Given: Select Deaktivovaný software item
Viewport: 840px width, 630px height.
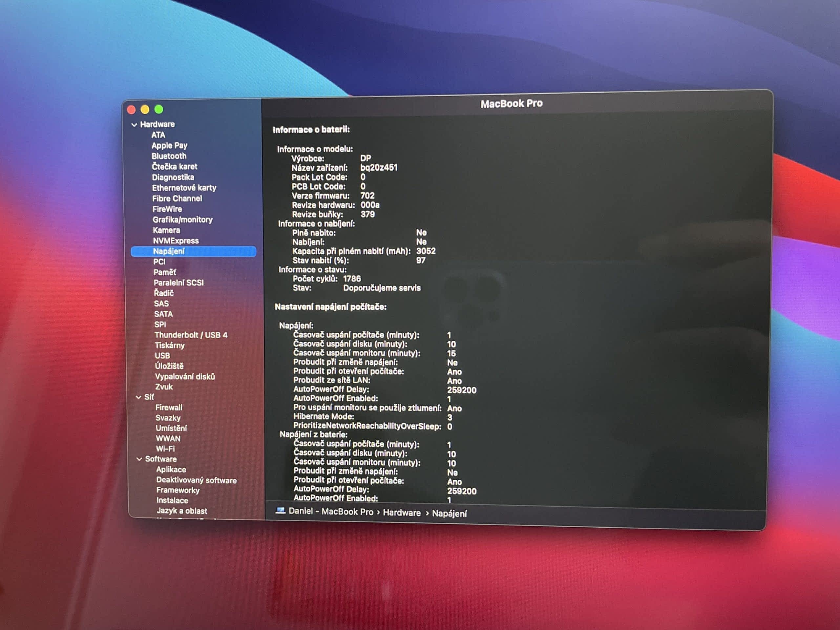Looking at the screenshot, I should [196, 480].
